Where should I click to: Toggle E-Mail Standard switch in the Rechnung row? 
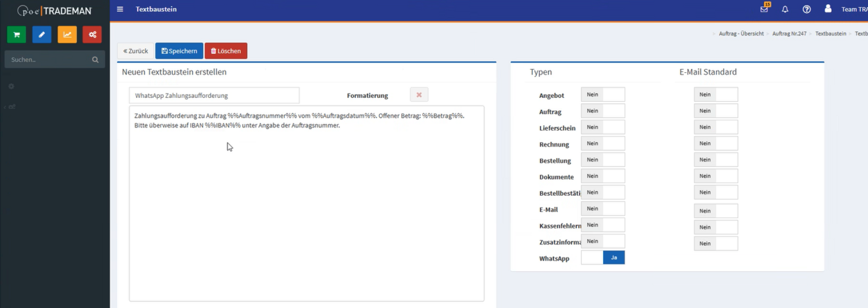716,144
